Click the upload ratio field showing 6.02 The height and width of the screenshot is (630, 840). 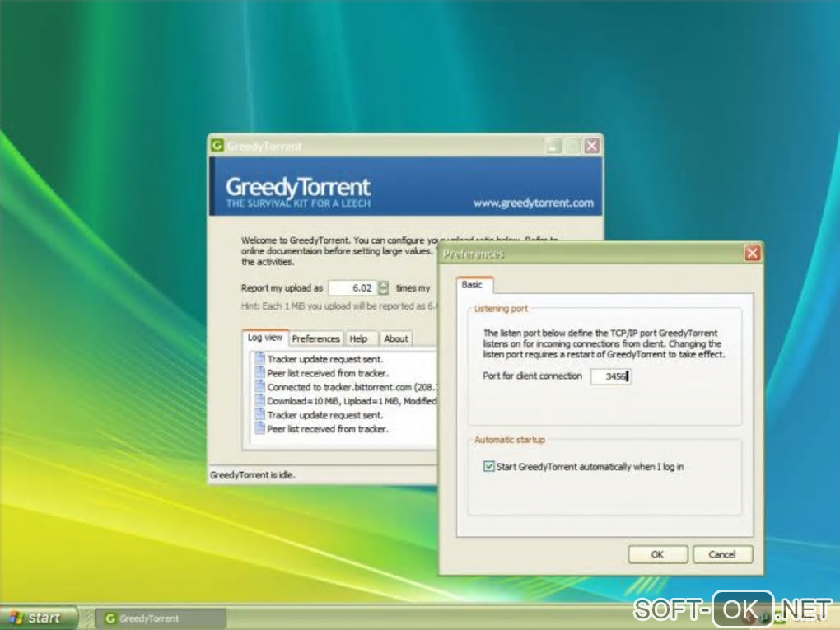click(353, 287)
